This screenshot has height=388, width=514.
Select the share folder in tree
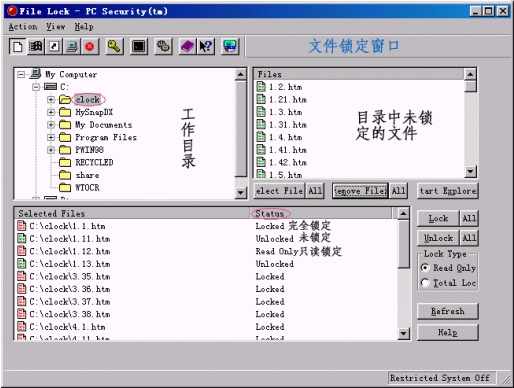[87, 175]
